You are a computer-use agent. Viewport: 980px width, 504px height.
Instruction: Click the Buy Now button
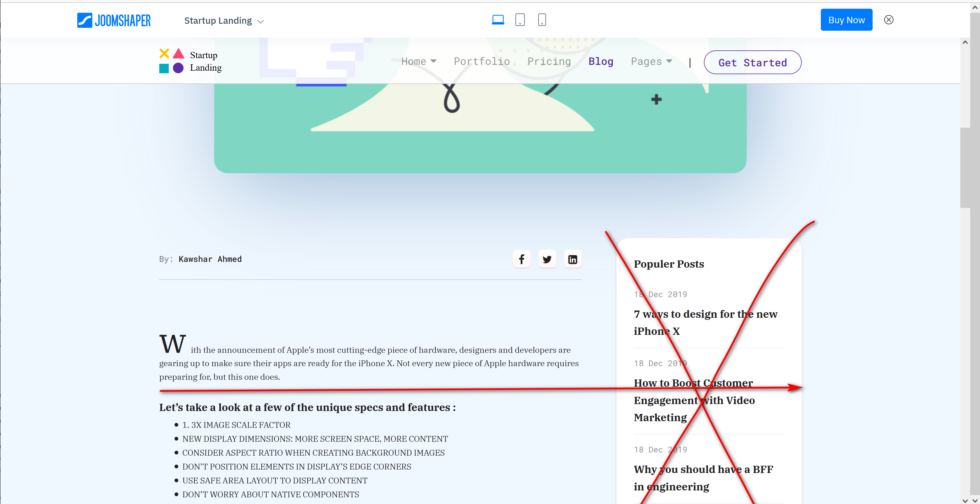pyautogui.click(x=846, y=20)
